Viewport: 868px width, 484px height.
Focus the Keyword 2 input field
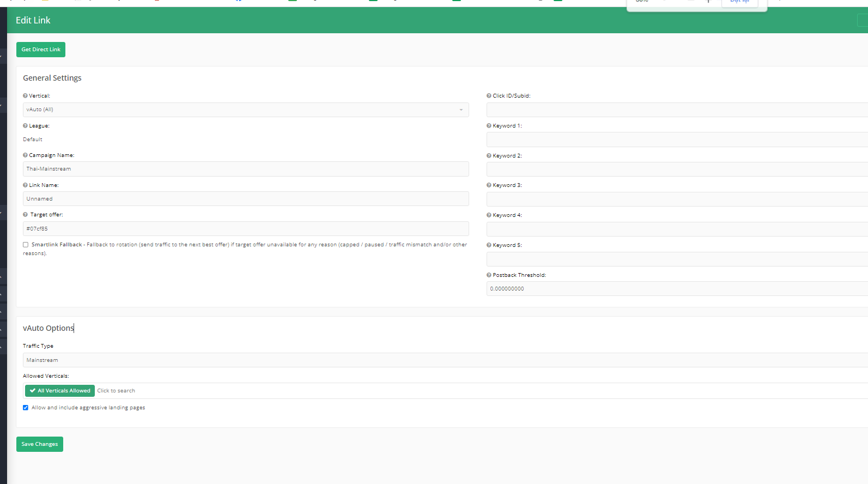coord(677,170)
